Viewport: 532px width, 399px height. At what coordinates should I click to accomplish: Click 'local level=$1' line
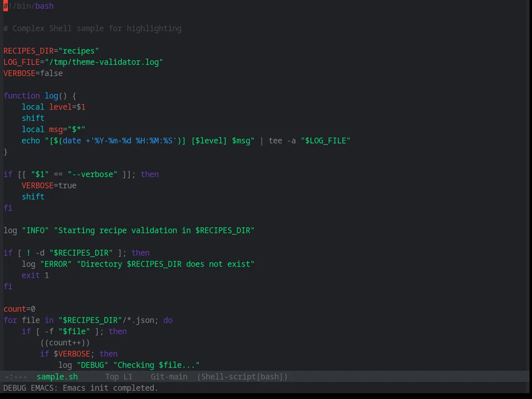(x=54, y=107)
